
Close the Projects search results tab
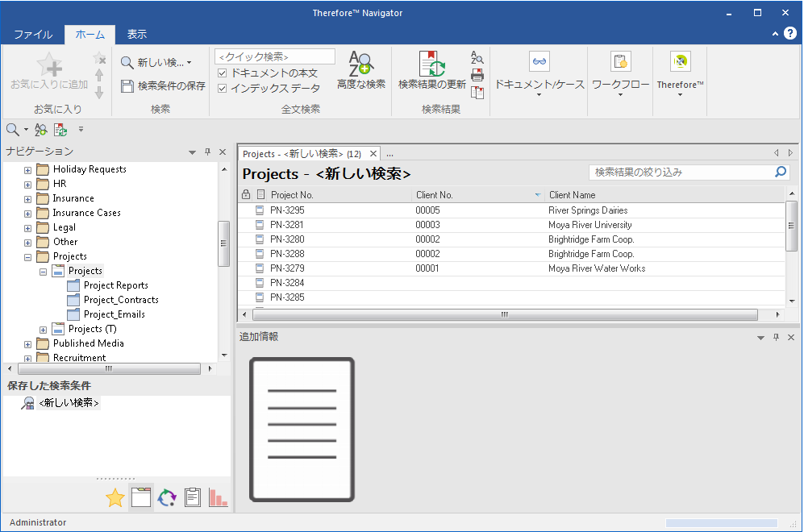(373, 154)
